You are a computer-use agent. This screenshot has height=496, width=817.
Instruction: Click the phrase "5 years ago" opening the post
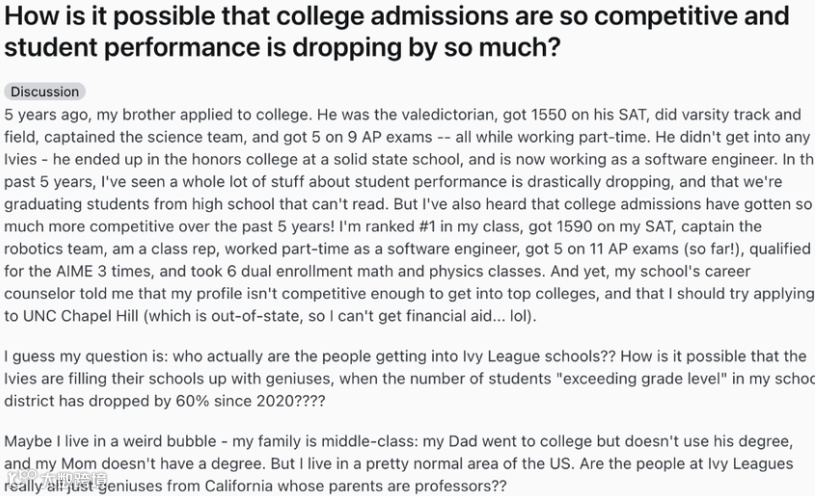45,115
